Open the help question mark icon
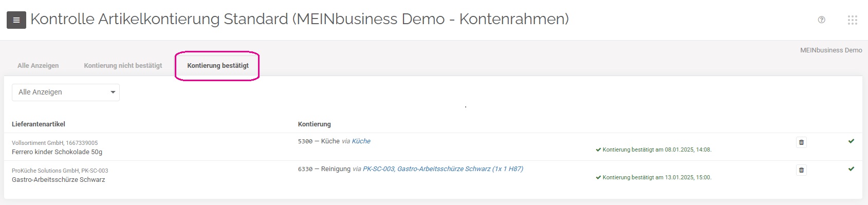This screenshot has width=868, height=205. pos(821,20)
